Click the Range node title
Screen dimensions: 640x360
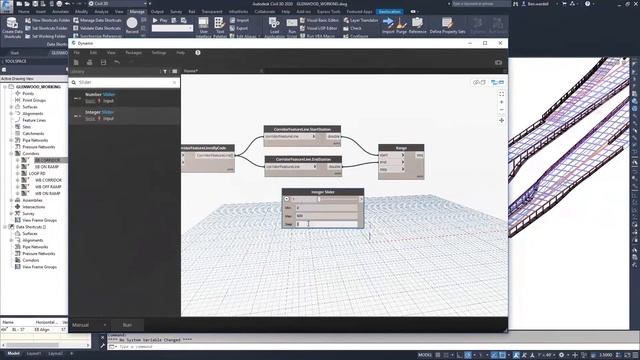[401, 148]
